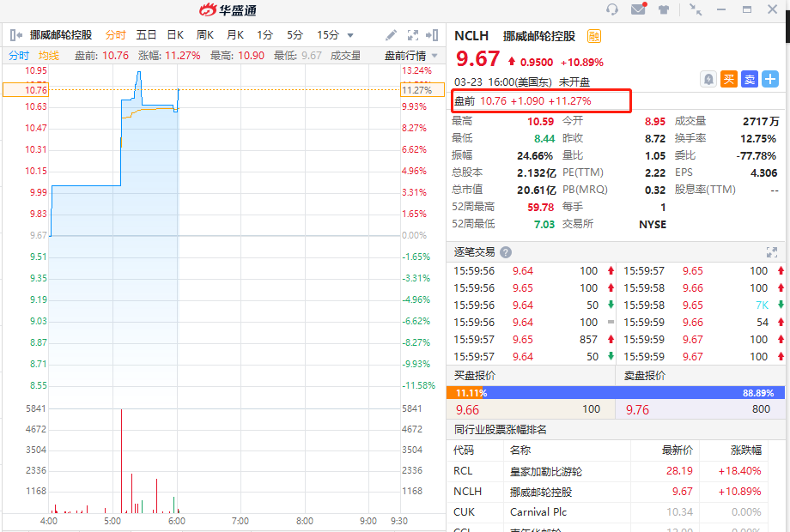Click the bid/ask ratio bar 11.11%
Screen dimensions: 790x532
click(x=616, y=393)
